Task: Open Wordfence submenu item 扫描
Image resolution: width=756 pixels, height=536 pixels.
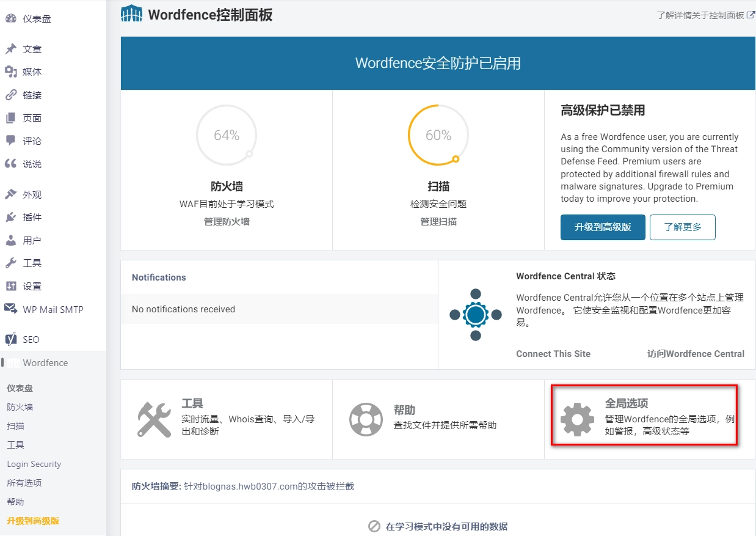Action: tap(15, 426)
